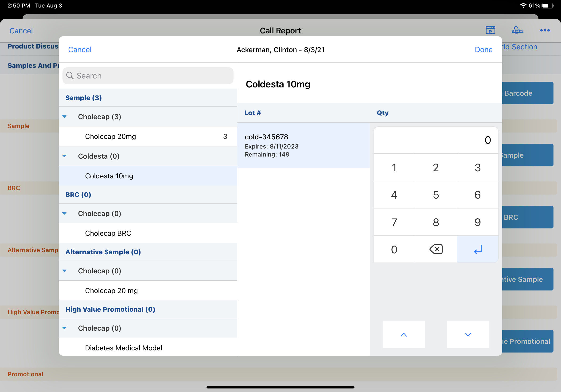
Task: Collapse the Cholecap (3) sample group
Action: (x=65, y=117)
